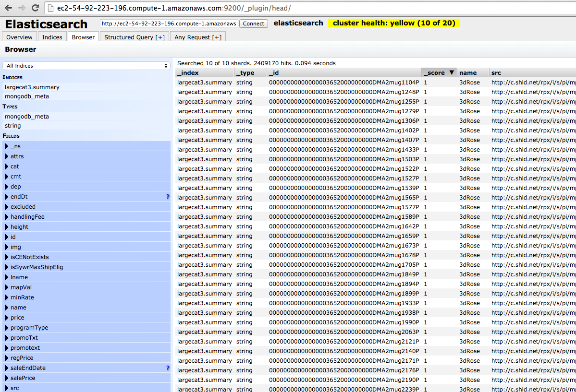Open the result row with id ending mug1849P
Viewport: 576px width, 392px height.
376,274
